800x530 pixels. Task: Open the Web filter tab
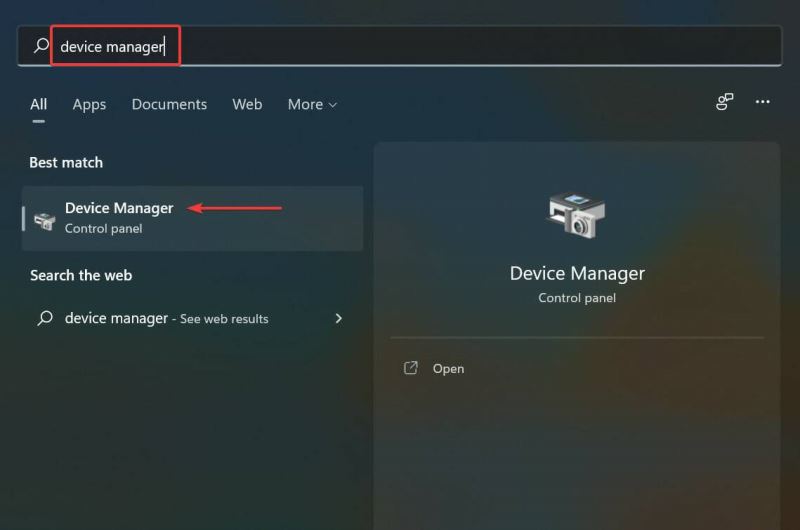[x=247, y=104]
